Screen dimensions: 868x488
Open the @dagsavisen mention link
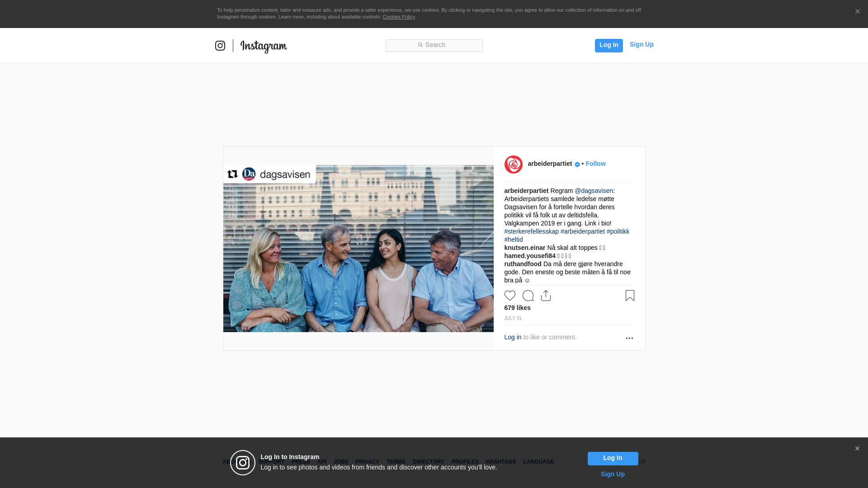coord(594,191)
